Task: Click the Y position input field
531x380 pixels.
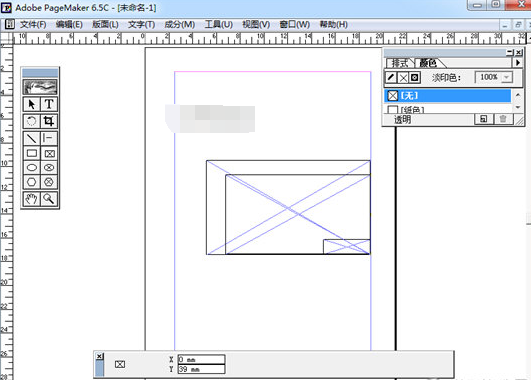Action: (201, 369)
